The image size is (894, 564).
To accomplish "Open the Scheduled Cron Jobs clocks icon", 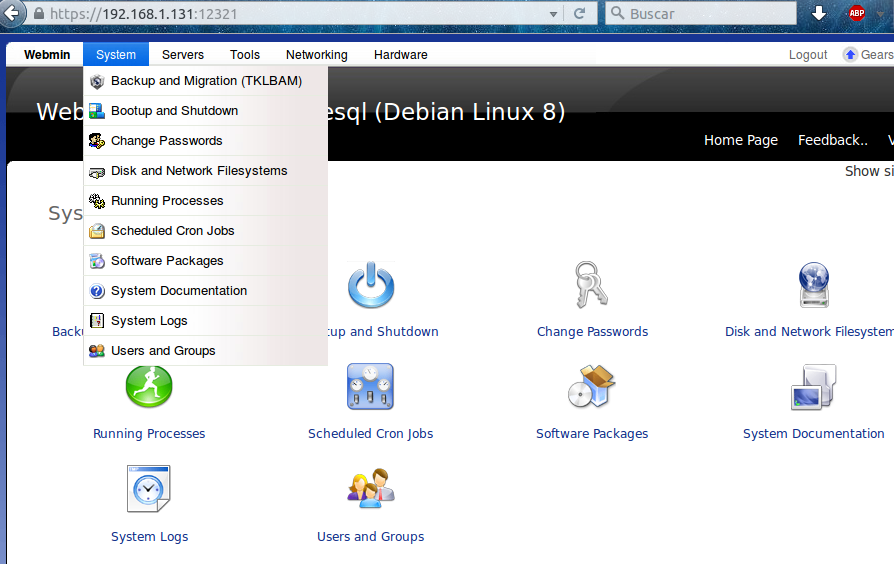I will 370,387.
